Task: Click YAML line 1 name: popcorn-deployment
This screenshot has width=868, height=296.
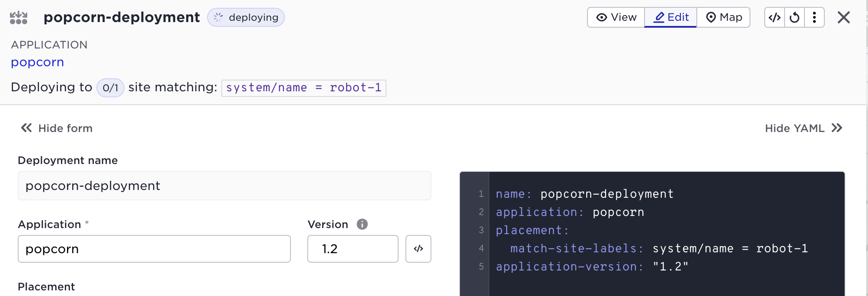Action: [584, 194]
